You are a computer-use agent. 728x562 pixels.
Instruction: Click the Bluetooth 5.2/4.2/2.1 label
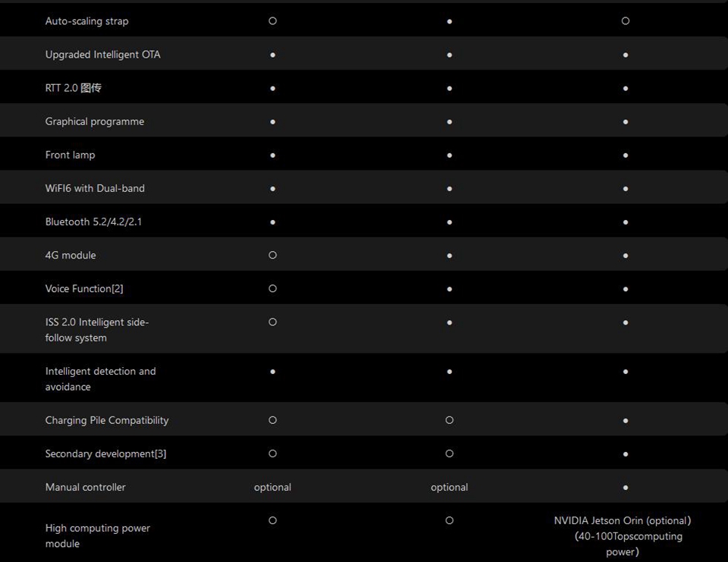click(93, 221)
